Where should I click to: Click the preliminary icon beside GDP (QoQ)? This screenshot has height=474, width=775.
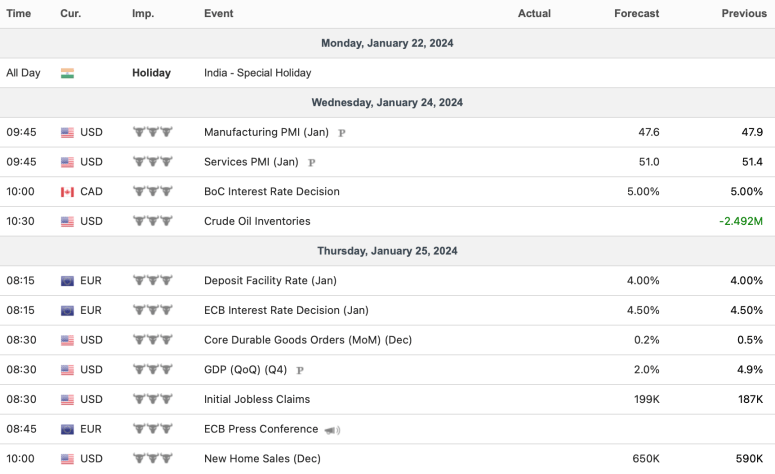(300, 370)
